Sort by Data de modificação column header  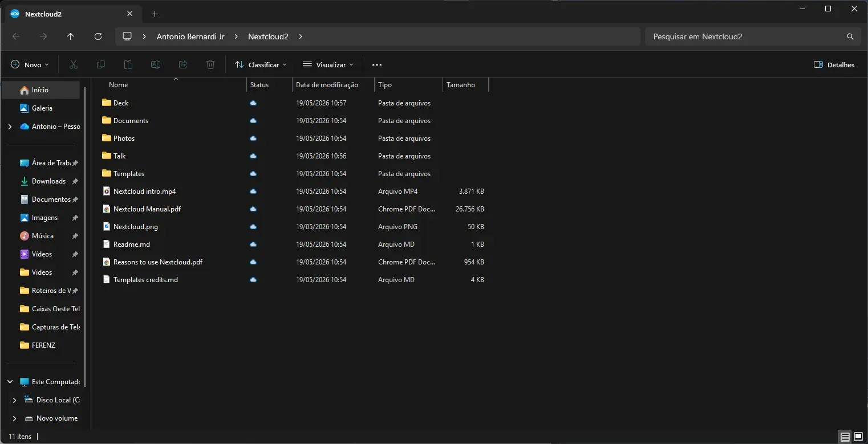tap(333, 84)
